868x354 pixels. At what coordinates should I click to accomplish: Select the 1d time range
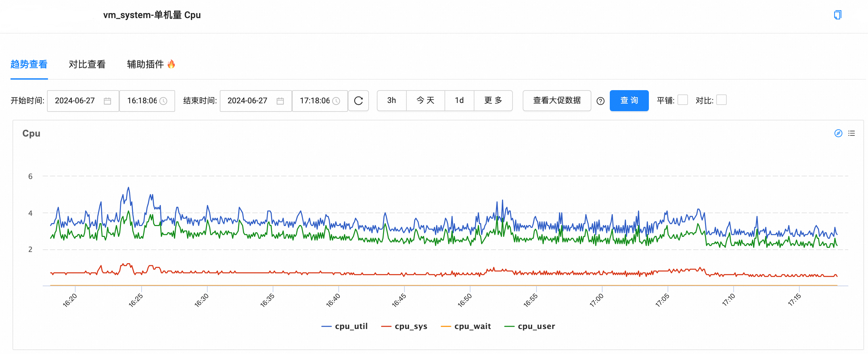click(459, 101)
